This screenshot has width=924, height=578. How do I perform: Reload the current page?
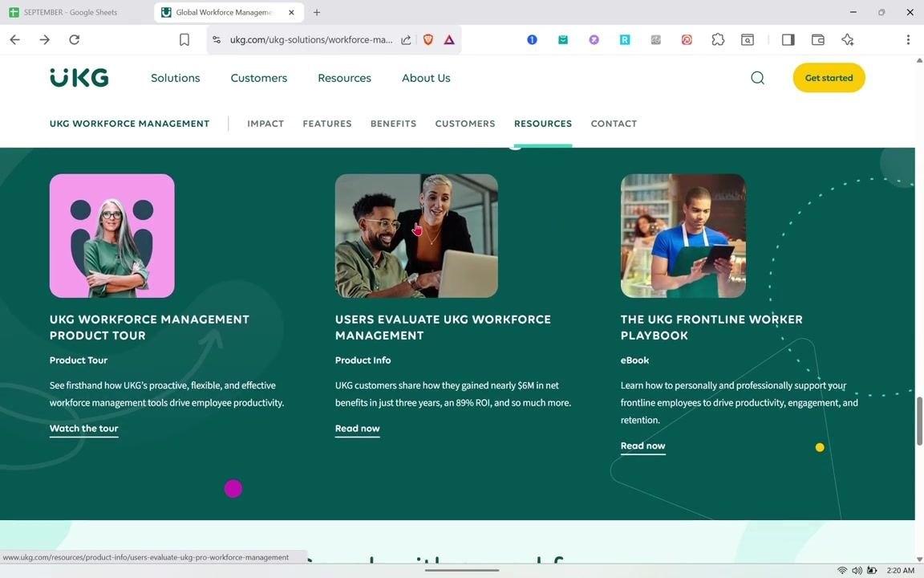[75, 39]
